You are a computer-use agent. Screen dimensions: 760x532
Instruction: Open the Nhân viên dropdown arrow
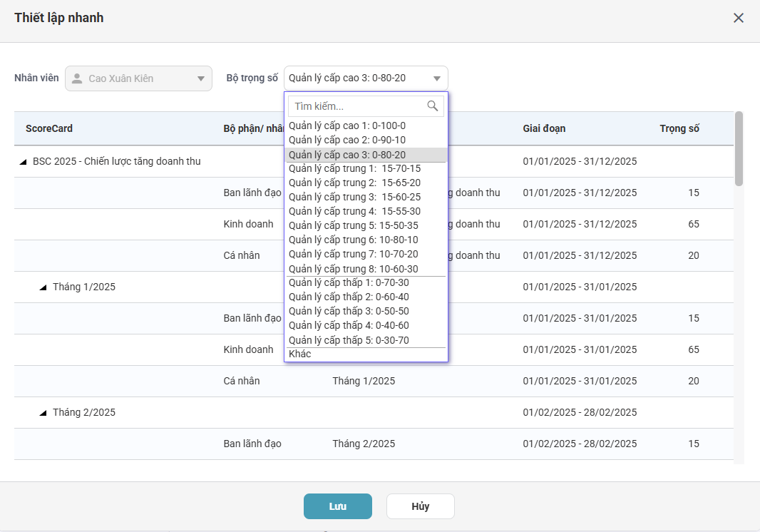(x=200, y=78)
